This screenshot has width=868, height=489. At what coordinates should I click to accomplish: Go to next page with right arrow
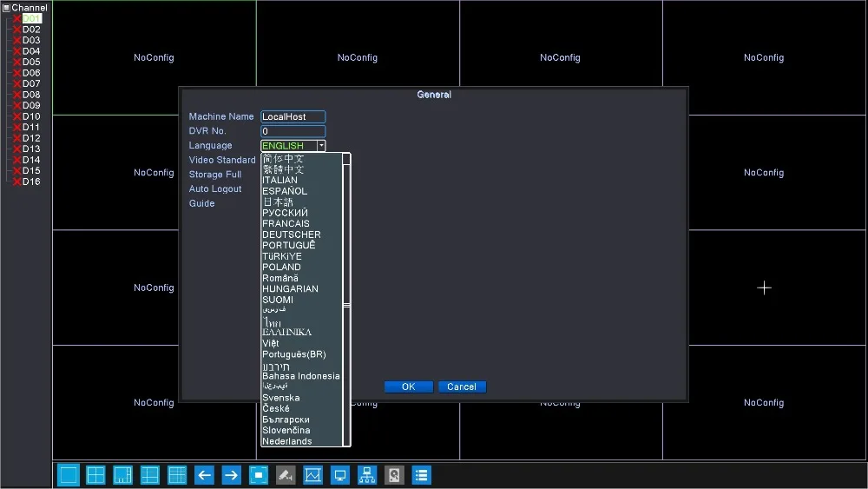pos(232,475)
